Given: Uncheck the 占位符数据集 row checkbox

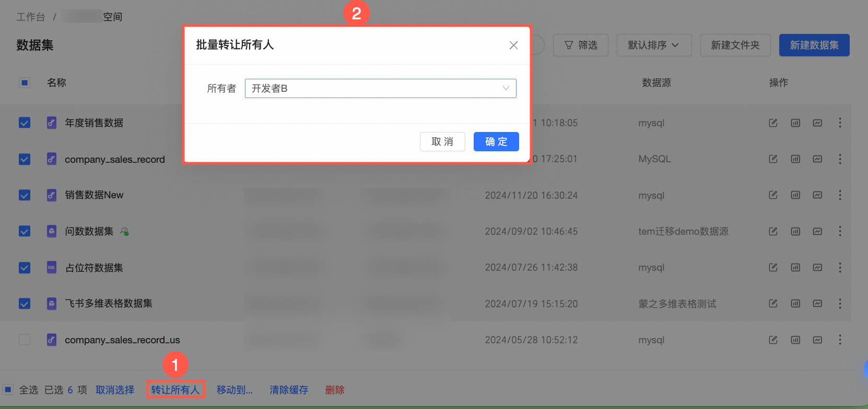Looking at the screenshot, I should pyautogui.click(x=25, y=268).
